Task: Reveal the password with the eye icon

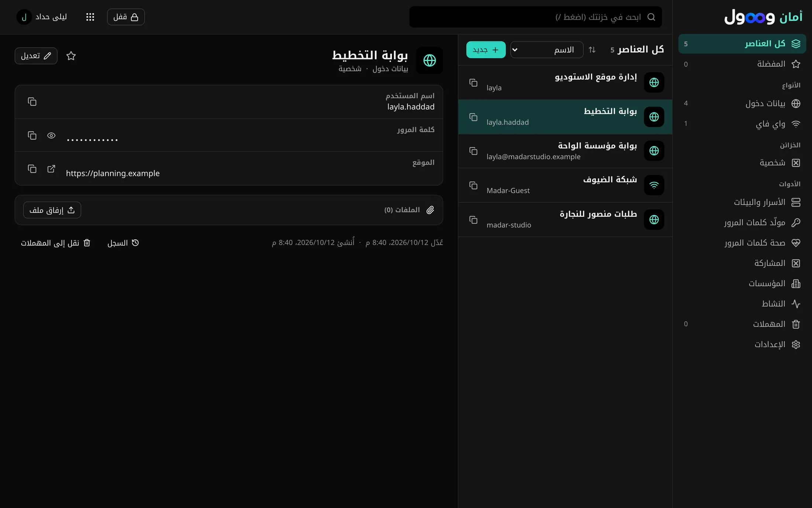Action: tap(51, 136)
